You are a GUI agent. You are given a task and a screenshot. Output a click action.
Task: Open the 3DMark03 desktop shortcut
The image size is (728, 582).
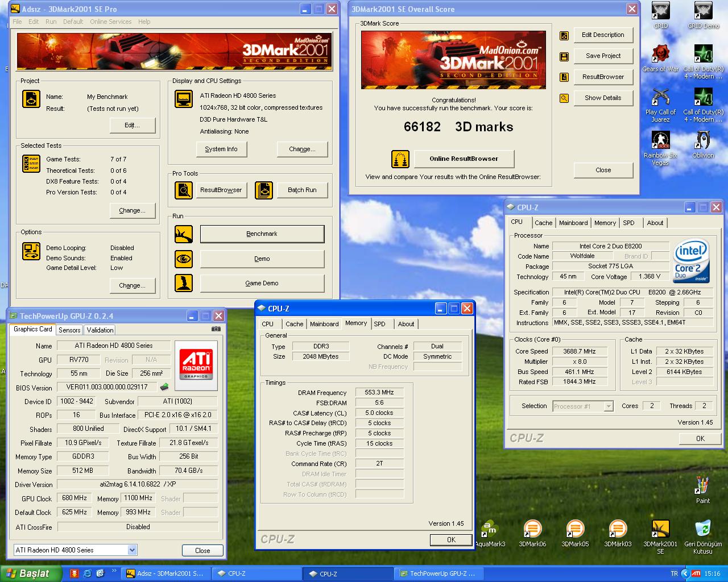[618, 534]
